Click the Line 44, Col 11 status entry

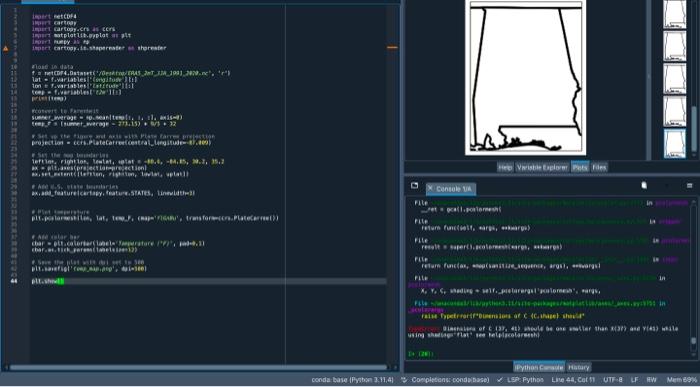tap(573, 380)
